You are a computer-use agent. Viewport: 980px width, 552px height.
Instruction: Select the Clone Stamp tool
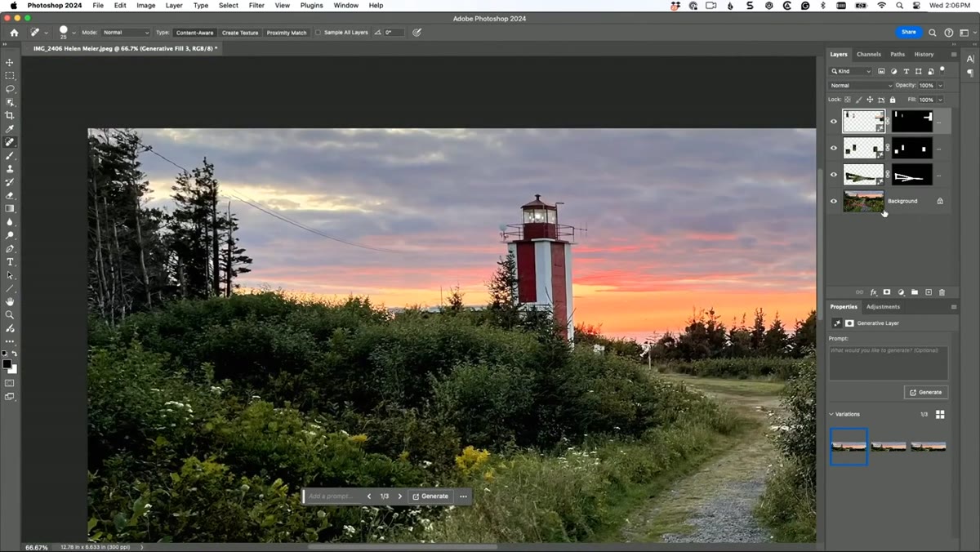(10, 168)
